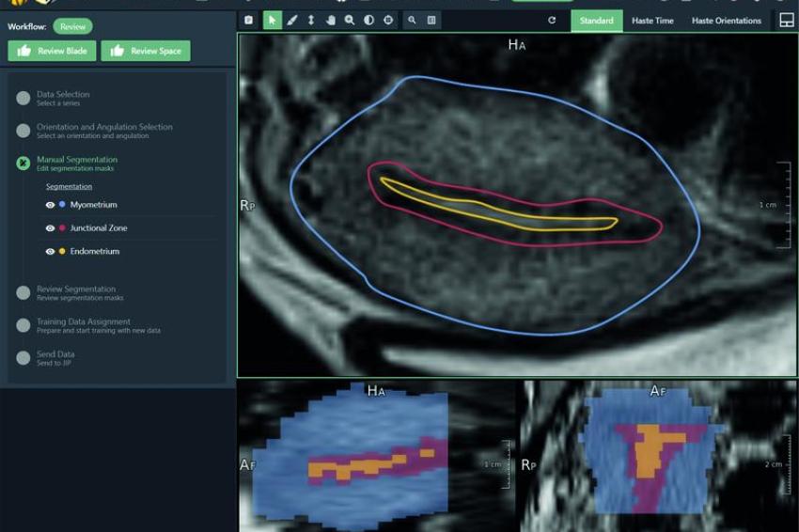Click the Review workflow pill
Image resolution: width=799 pixels, height=532 pixels.
[72, 26]
